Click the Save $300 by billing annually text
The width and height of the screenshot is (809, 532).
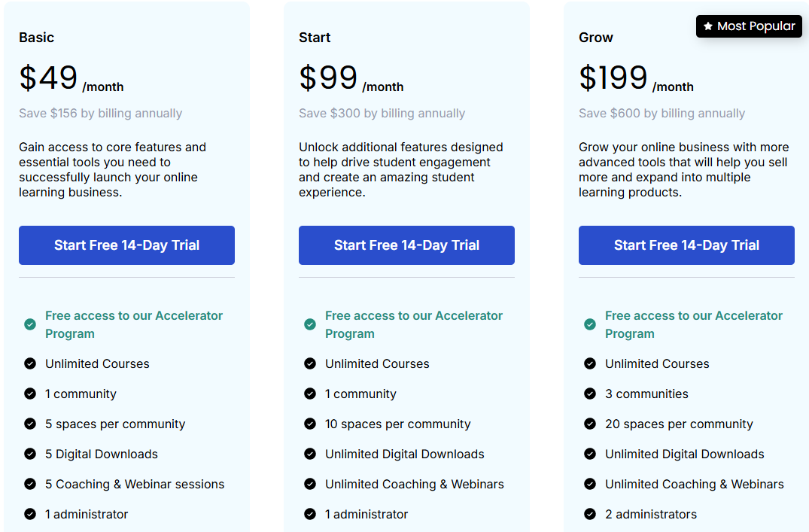tap(382, 114)
